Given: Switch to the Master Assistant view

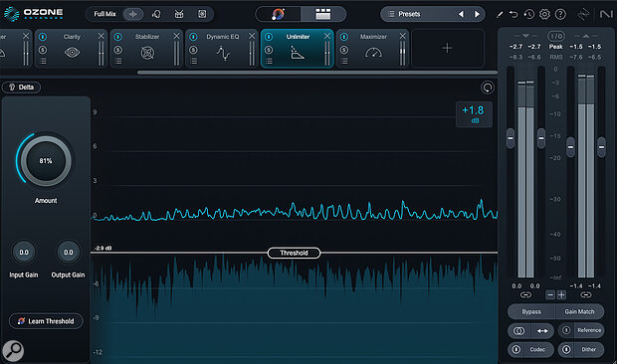Looking at the screenshot, I should coord(279,14).
